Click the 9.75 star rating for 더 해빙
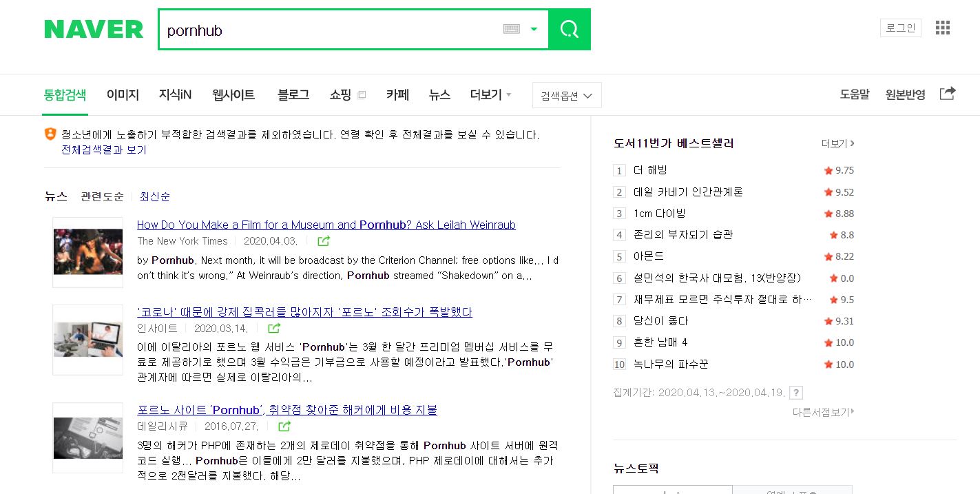This screenshot has width=980, height=494. (839, 170)
